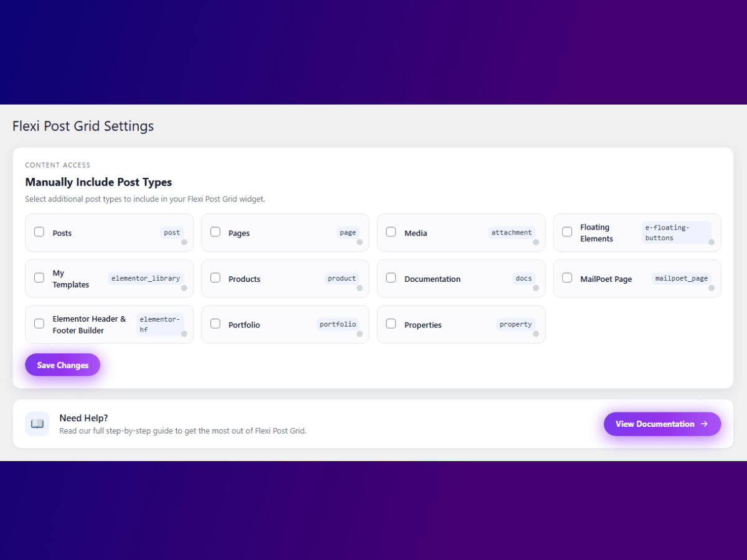Click the status dot in Posts card

click(184, 242)
